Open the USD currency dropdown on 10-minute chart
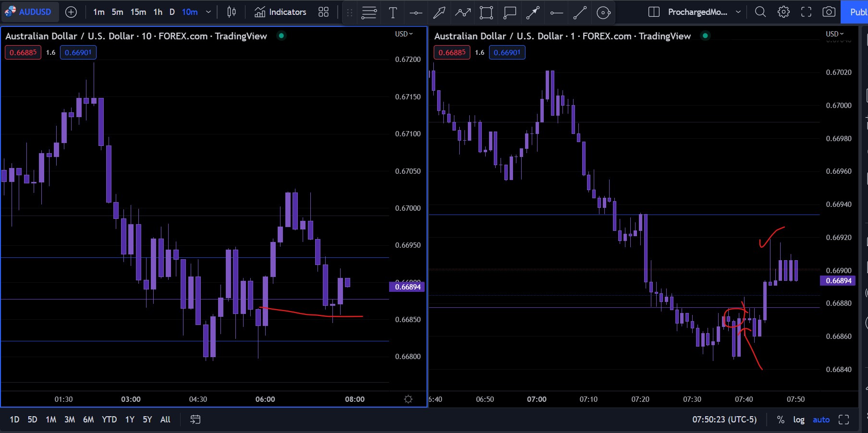 404,34
